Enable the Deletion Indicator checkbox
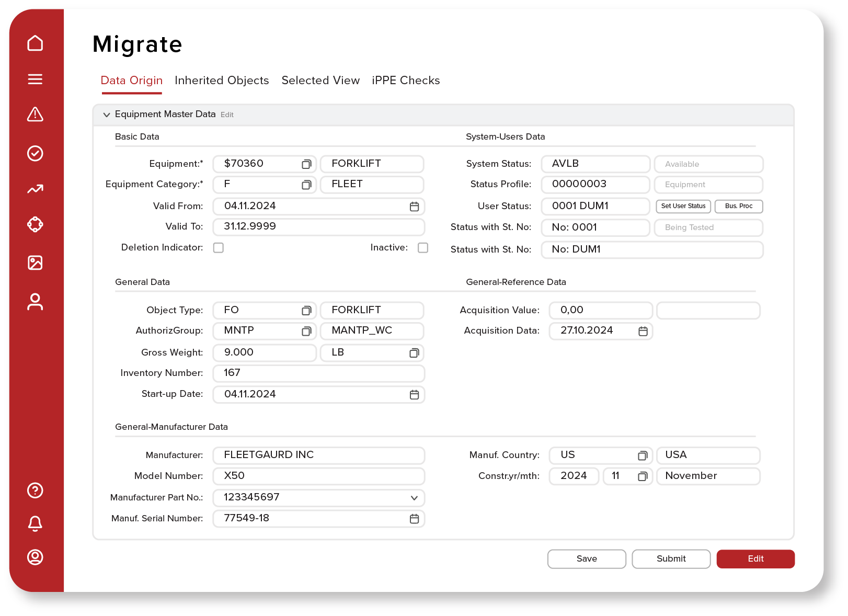 [219, 247]
